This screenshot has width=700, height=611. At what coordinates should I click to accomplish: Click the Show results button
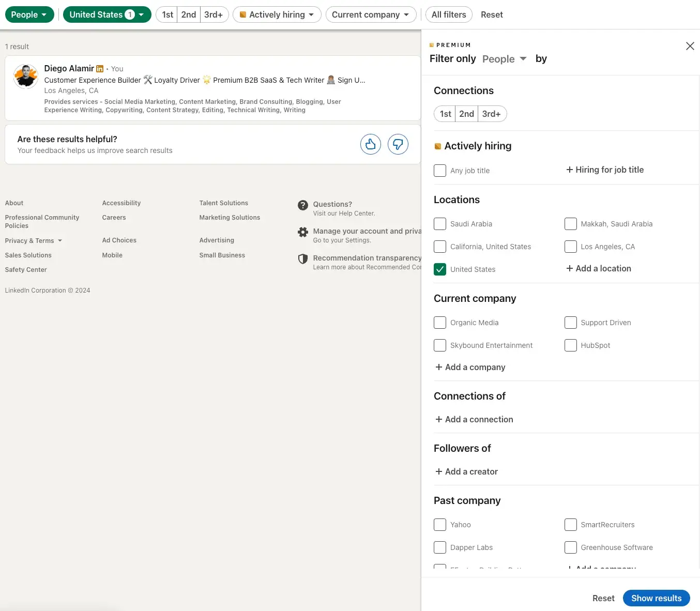(x=657, y=598)
